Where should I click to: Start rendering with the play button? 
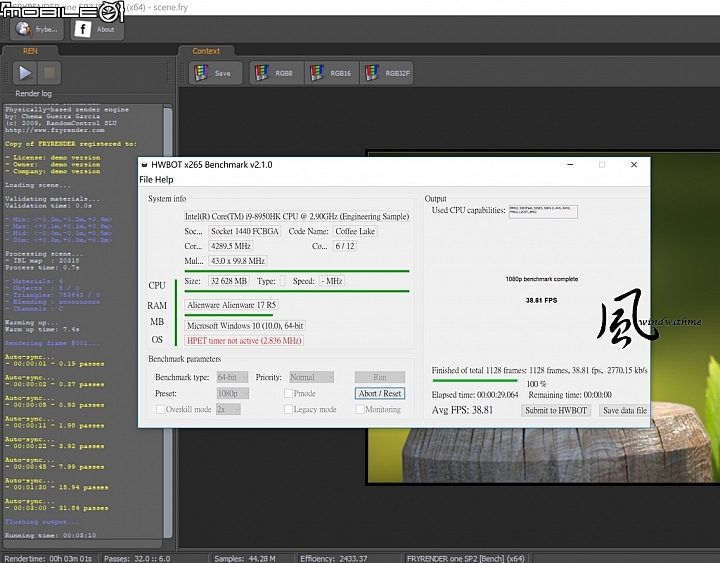point(25,73)
